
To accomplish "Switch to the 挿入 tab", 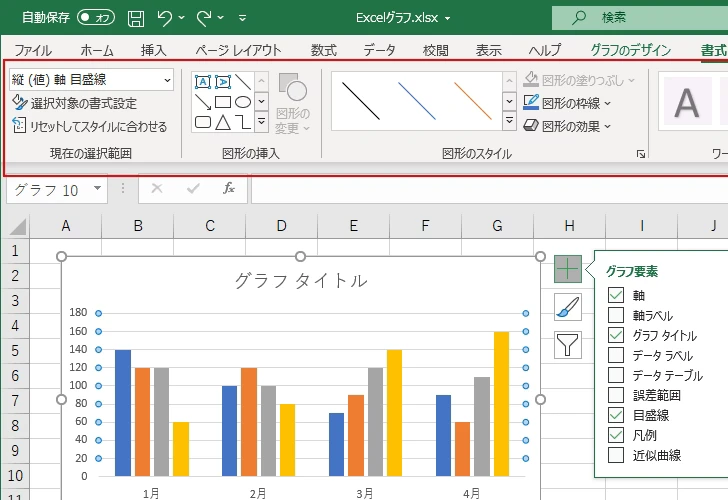I will (154, 50).
